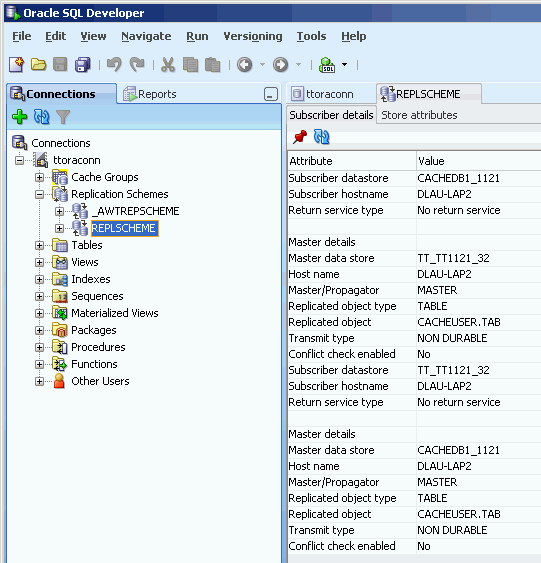541x563 pixels.
Task: Expand the REPLSCHEME node
Action: (60, 228)
